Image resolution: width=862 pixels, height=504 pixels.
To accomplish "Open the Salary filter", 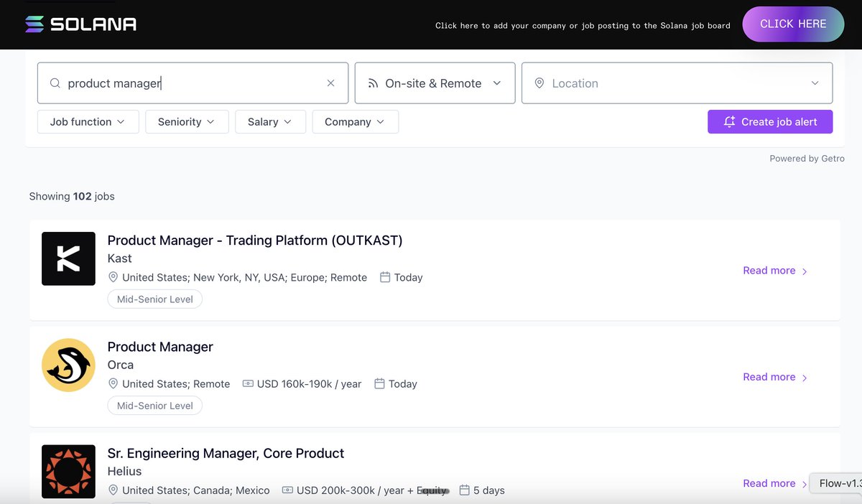I will 270,122.
